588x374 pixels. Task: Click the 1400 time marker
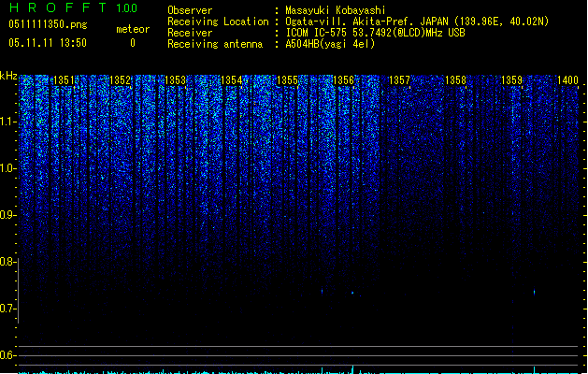(x=567, y=80)
